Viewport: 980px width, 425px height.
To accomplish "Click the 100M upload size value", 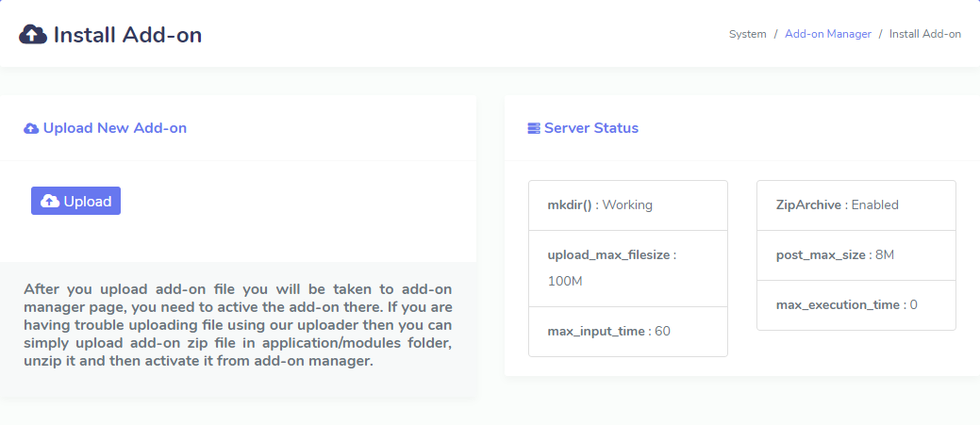I will pyautogui.click(x=563, y=282).
